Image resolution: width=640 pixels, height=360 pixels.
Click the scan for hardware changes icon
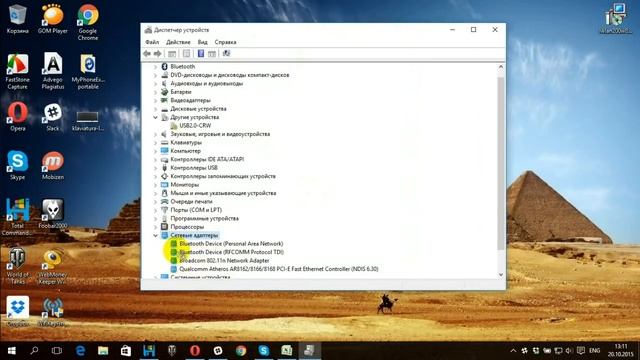tap(227, 53)
